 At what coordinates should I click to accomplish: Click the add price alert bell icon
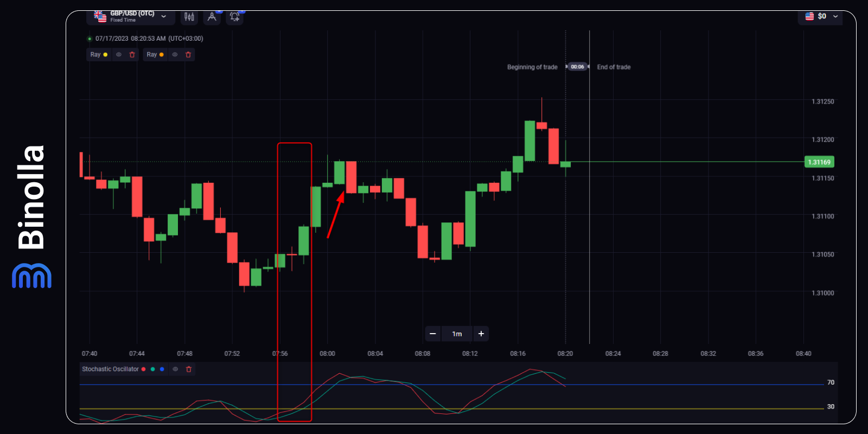[x=234, y=17]
